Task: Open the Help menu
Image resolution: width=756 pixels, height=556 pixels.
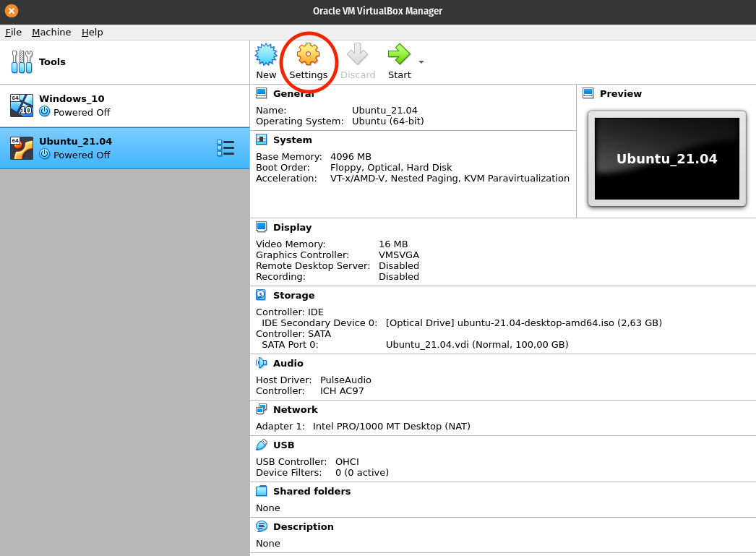Action: point(92,32)
